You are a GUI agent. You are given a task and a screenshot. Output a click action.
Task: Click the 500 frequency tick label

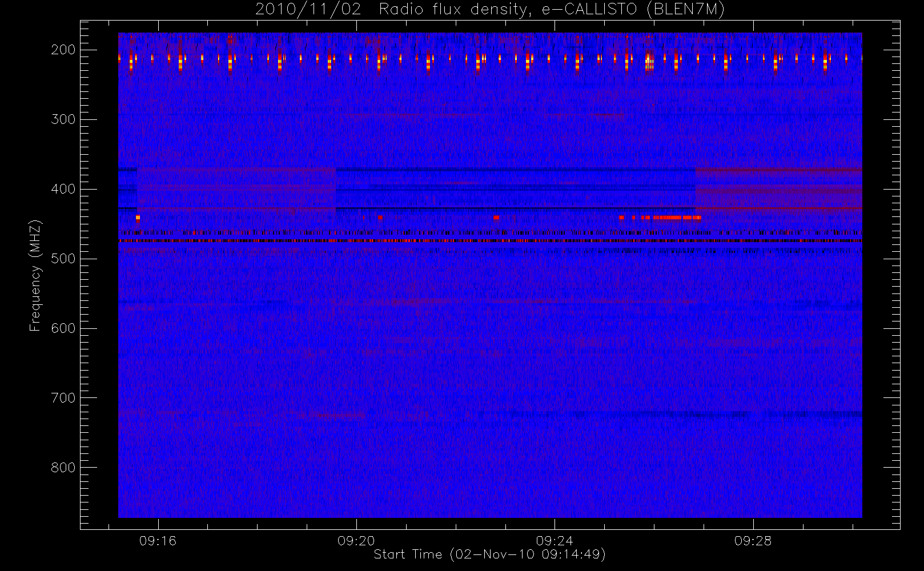click(x=63, y=259)
